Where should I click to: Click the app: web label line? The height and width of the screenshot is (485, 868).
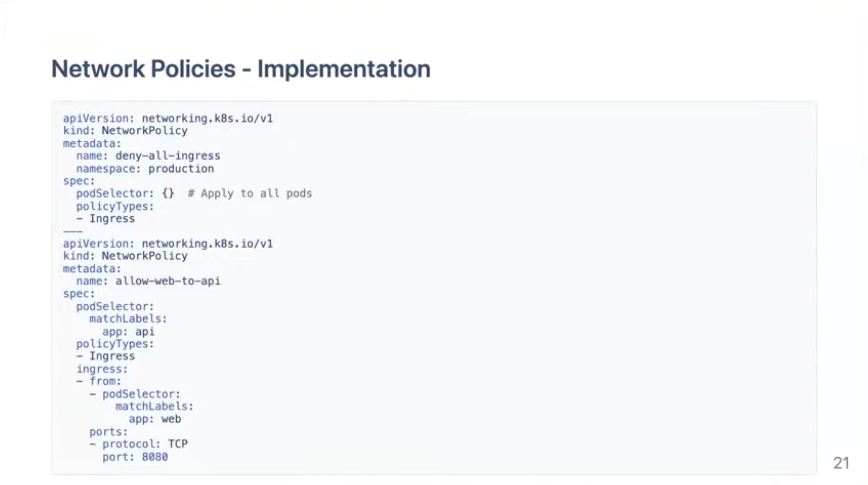tap(154, 419)
